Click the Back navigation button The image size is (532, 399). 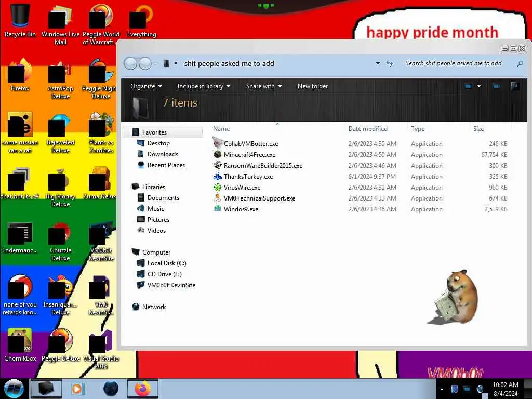130,63
